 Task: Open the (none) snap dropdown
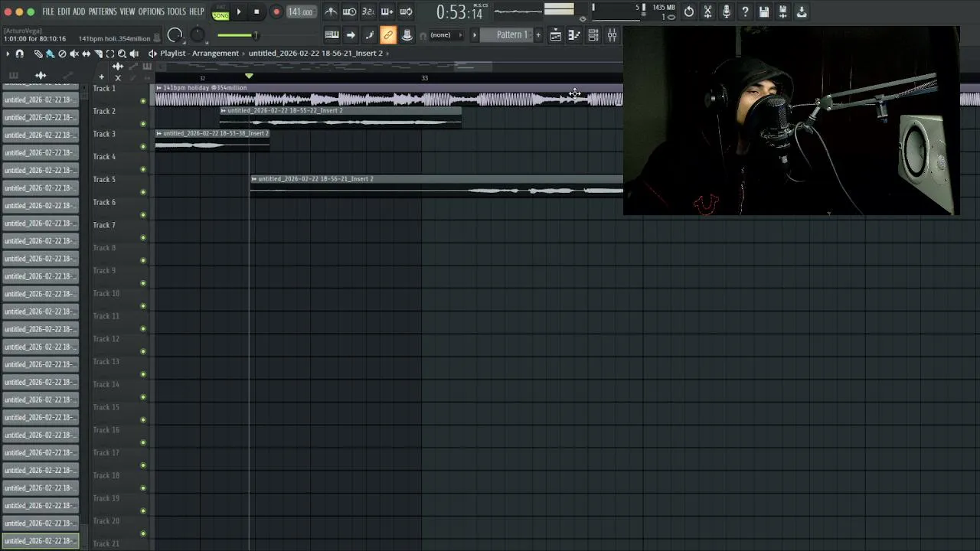pos(446,34)
